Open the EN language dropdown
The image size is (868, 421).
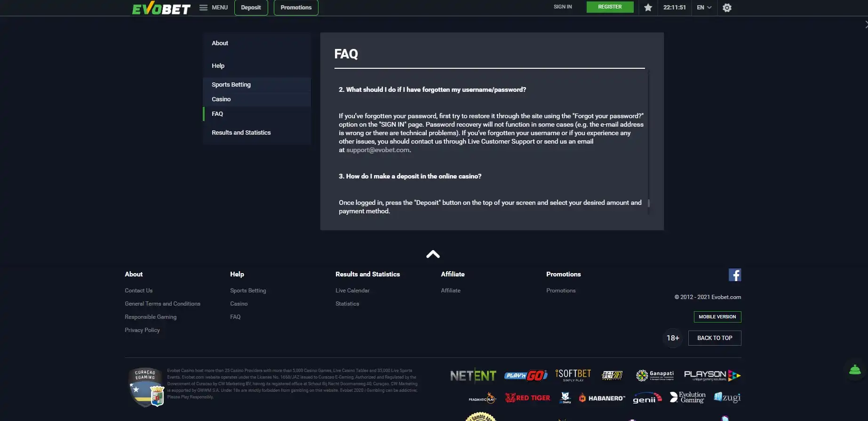point(704,8)
